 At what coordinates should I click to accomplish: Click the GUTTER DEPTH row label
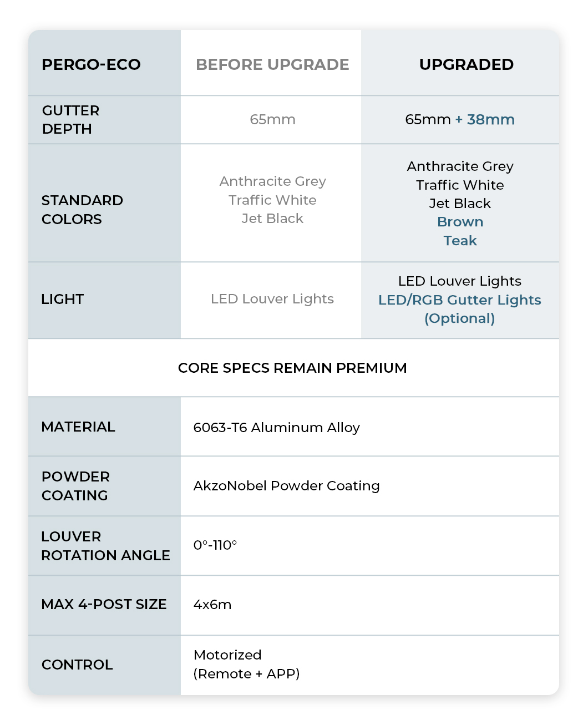[70, 119]
